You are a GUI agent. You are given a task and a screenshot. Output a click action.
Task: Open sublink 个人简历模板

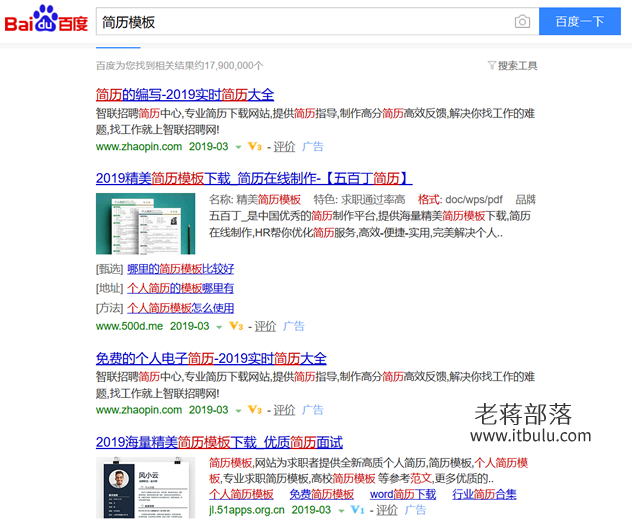[x=241, y=494]
